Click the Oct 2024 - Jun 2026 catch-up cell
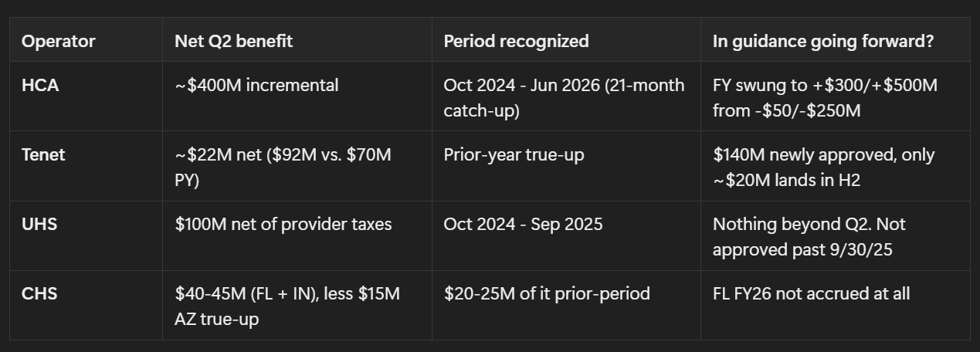This screenshot has width=980, height=352. (x=565, y=96)
